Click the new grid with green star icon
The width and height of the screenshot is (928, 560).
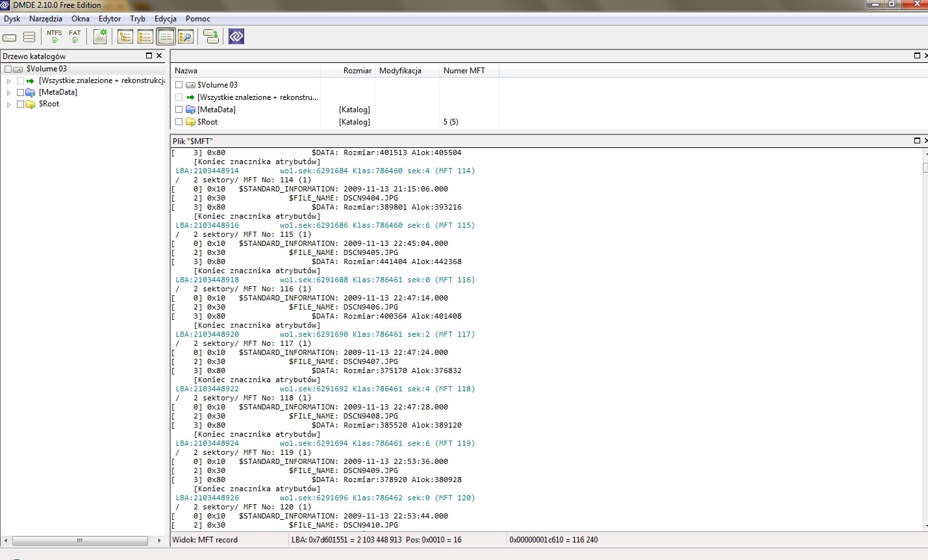point(100,36)
